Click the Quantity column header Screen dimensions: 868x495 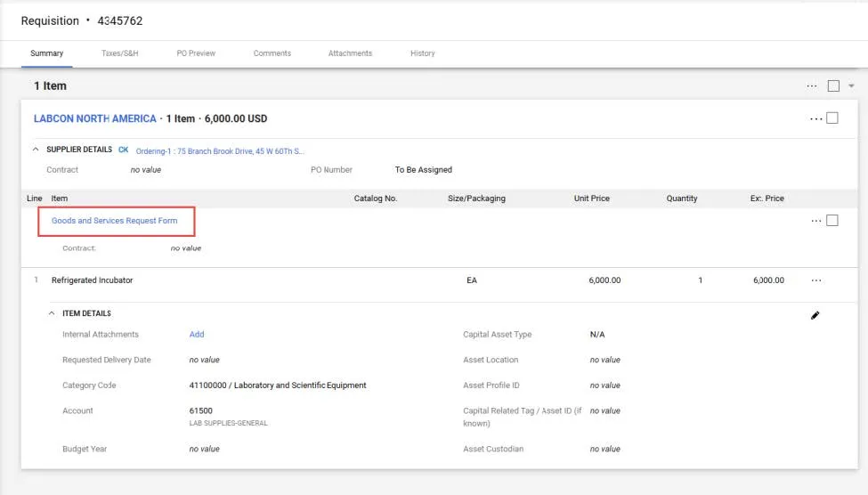point(681,199)
